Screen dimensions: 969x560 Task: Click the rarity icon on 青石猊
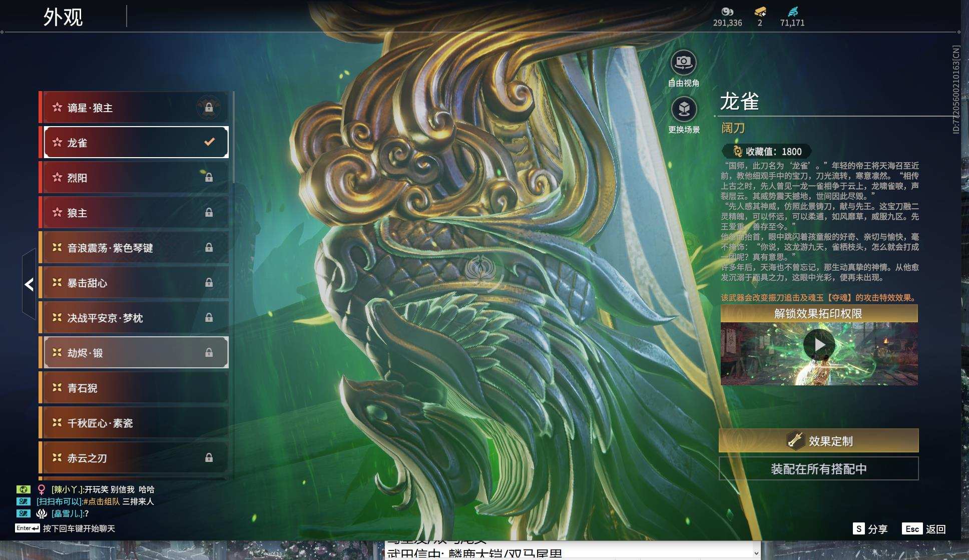coord(57,387)
